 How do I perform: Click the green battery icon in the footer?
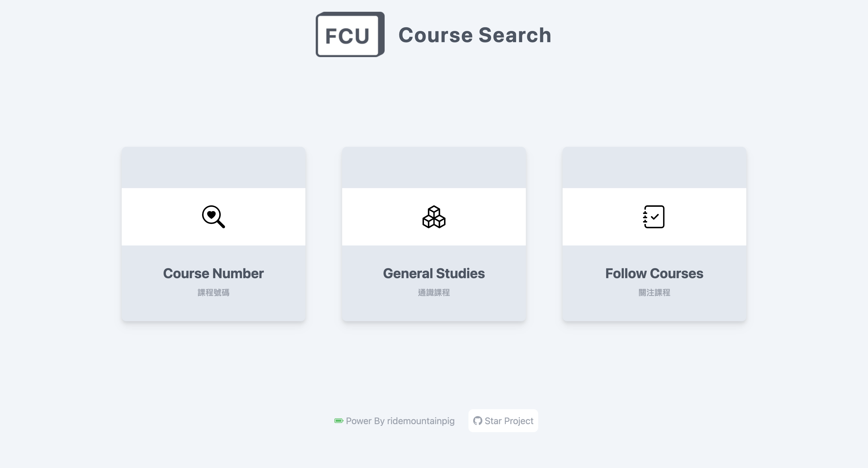338,420
